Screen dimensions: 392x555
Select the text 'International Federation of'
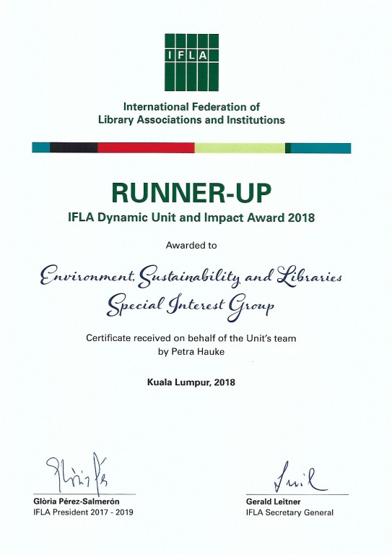191,106
